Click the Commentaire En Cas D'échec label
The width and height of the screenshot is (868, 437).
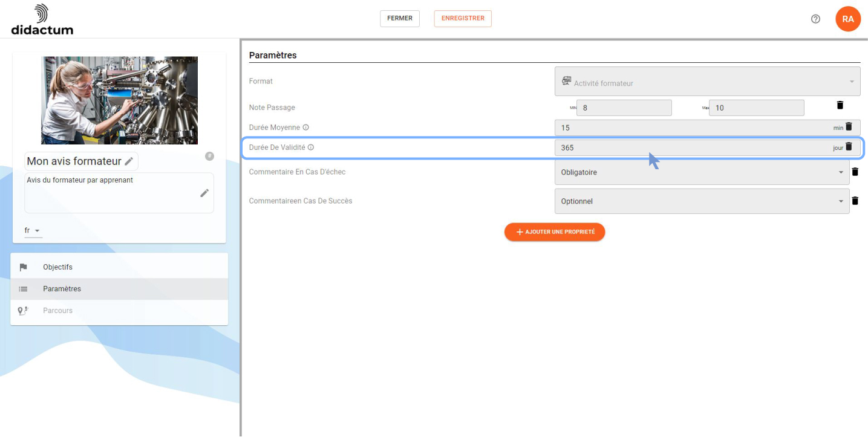pos(297,172)
